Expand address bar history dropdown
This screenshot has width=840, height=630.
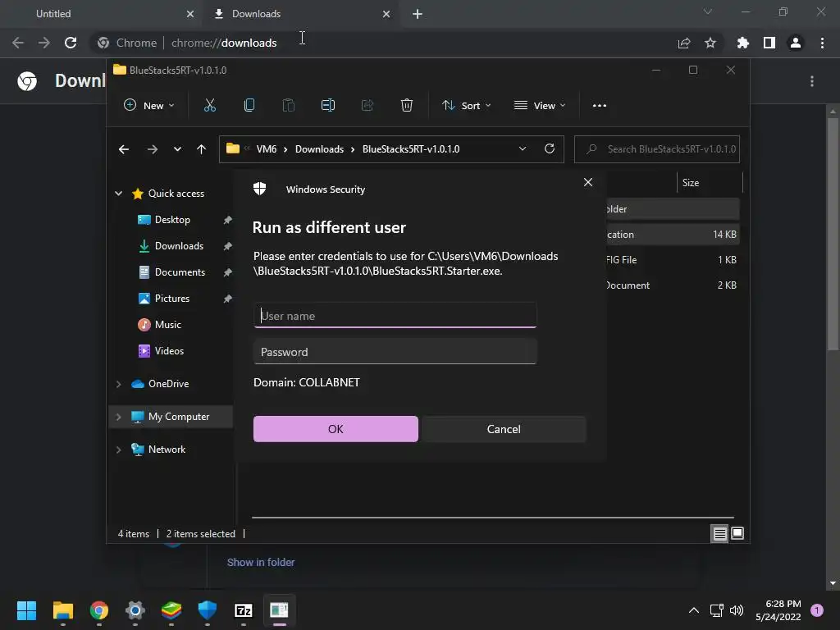(x=523, y=149)
